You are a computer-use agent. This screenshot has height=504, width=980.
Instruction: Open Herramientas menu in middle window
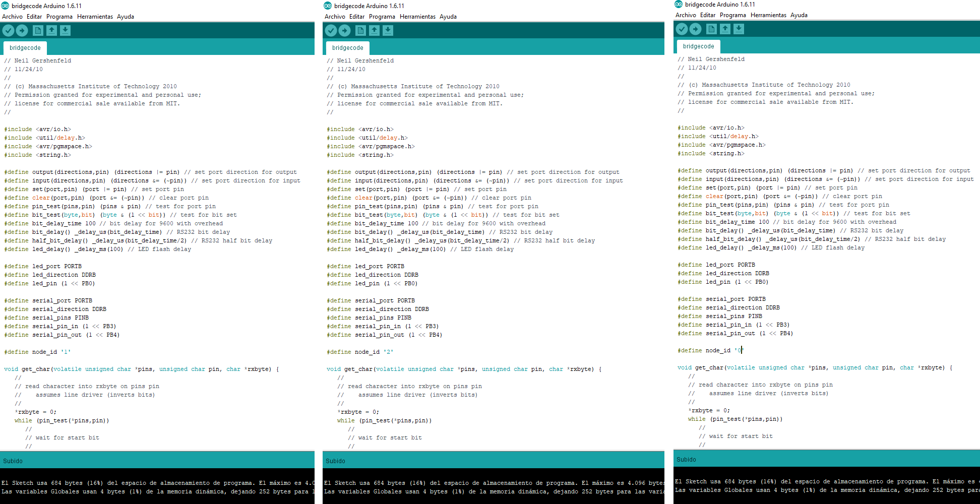point(417,17)
